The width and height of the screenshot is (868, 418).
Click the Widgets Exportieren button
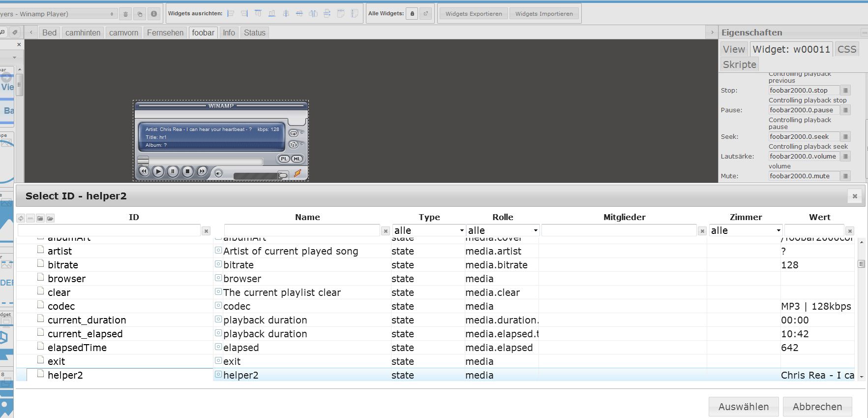point(474,14)
